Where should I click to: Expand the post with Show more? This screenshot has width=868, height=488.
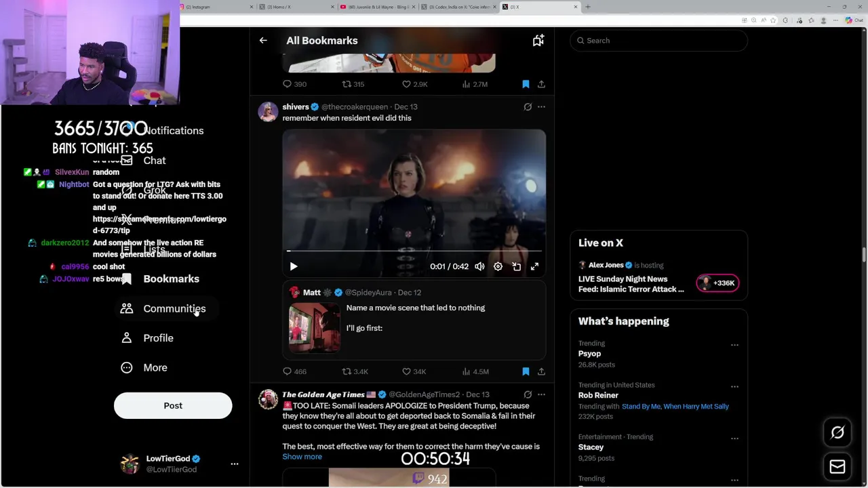point(302,457)
